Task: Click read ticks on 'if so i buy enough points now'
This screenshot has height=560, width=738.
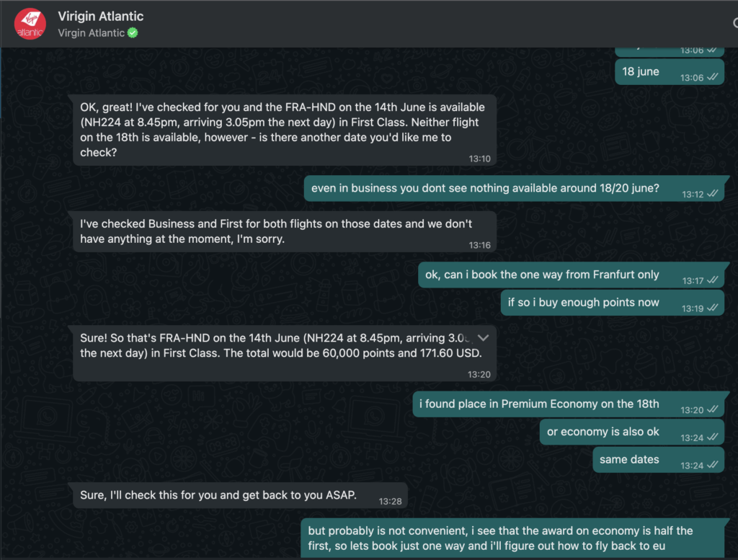Action: (x=713, y=308)
